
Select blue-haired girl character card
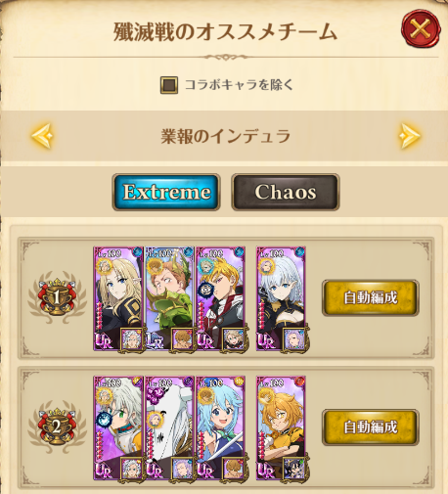point(220,427)
